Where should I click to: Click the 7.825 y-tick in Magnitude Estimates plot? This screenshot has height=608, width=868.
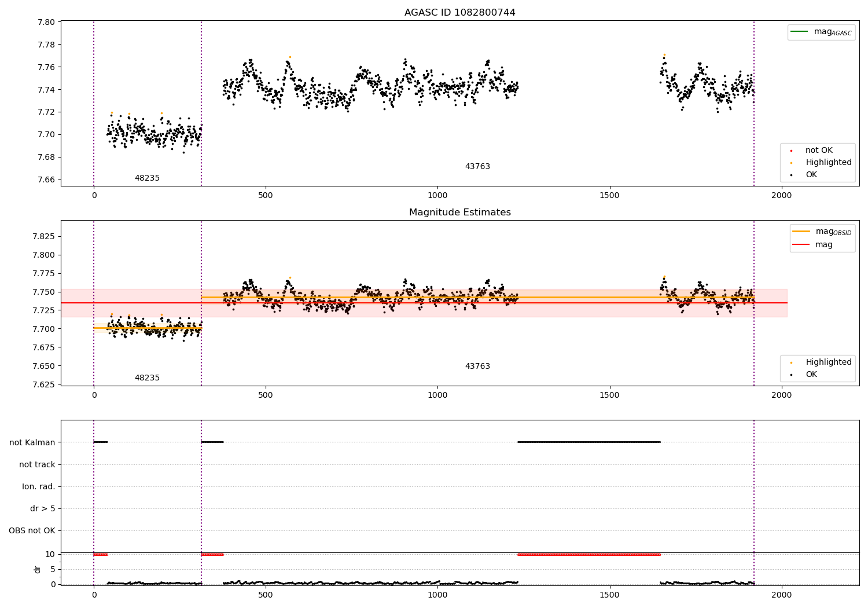(44, 236)
